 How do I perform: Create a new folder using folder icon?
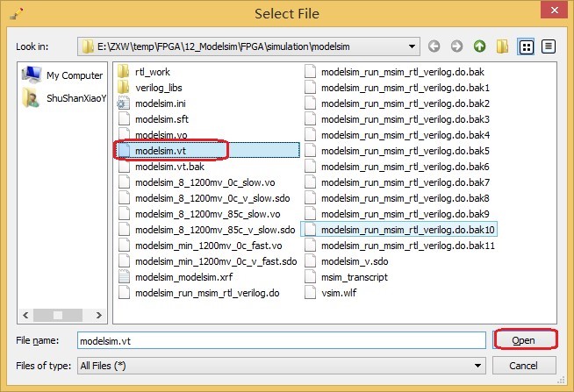click(502, 46)
